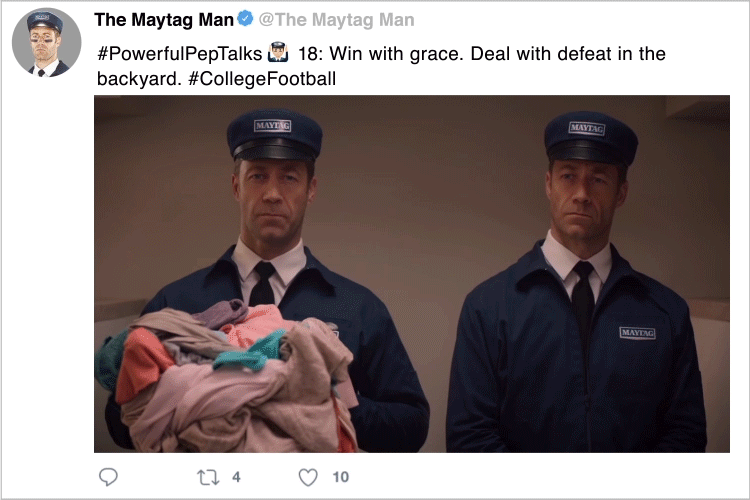Click the Maytag Man emoji in tweet text

point(278,53)
